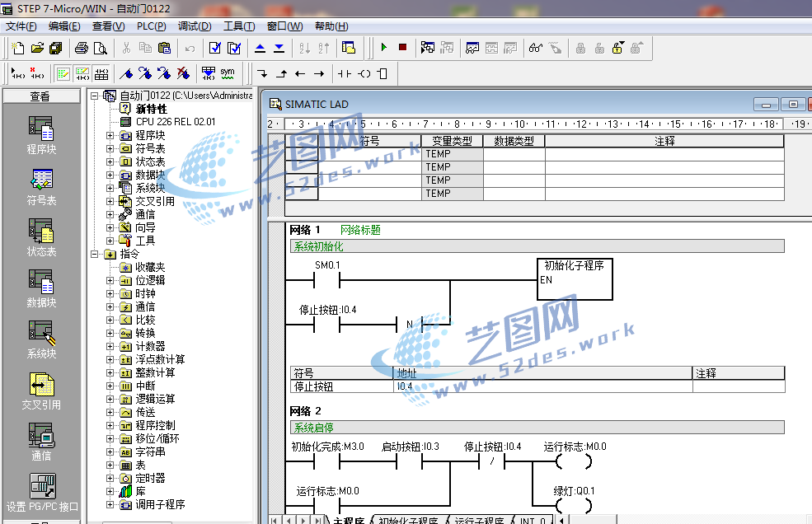812x524 pixels.
Task: Click the 查看 navigation bar header
Action: coord(41,96)
